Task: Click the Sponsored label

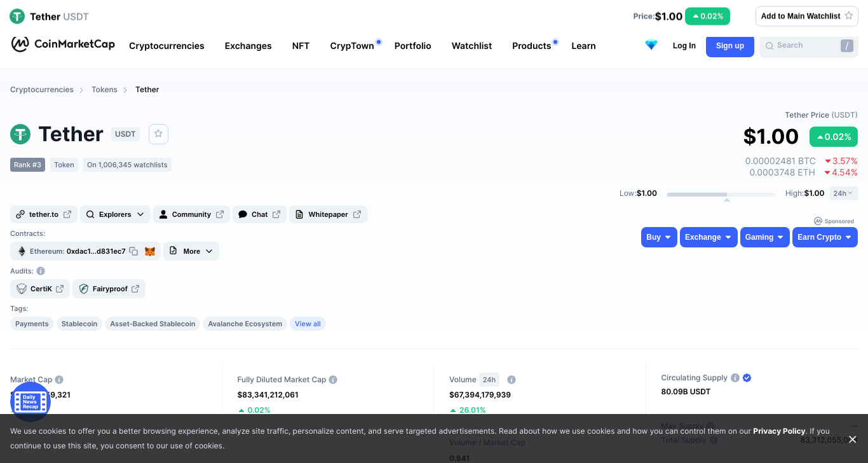Action: 834,221
